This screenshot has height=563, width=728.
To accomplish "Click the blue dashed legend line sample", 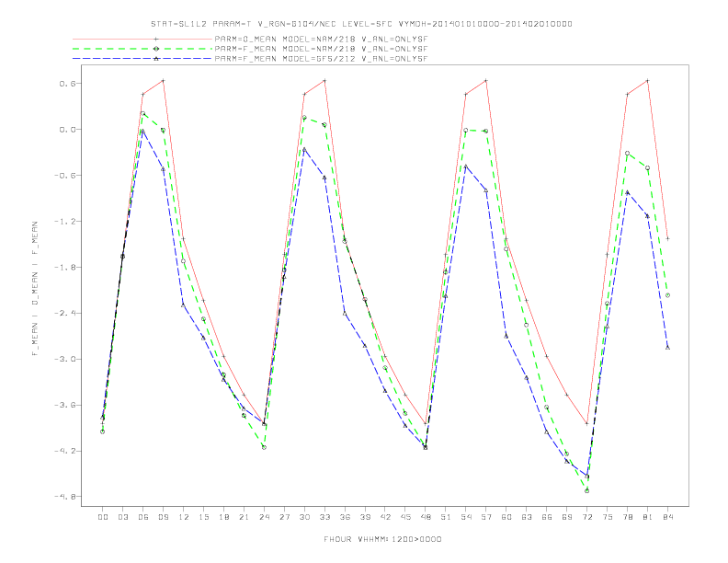I will pos(142,59).
